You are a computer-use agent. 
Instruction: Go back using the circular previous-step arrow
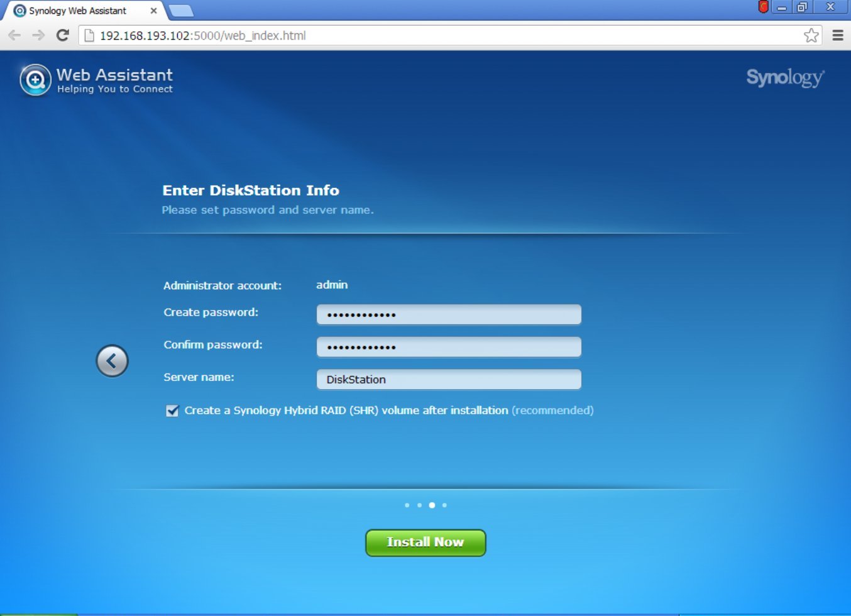click(112, 361)
